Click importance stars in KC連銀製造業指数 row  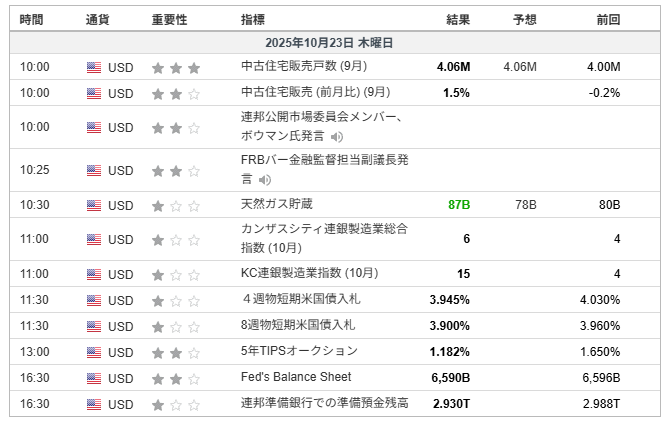(176, 274)
